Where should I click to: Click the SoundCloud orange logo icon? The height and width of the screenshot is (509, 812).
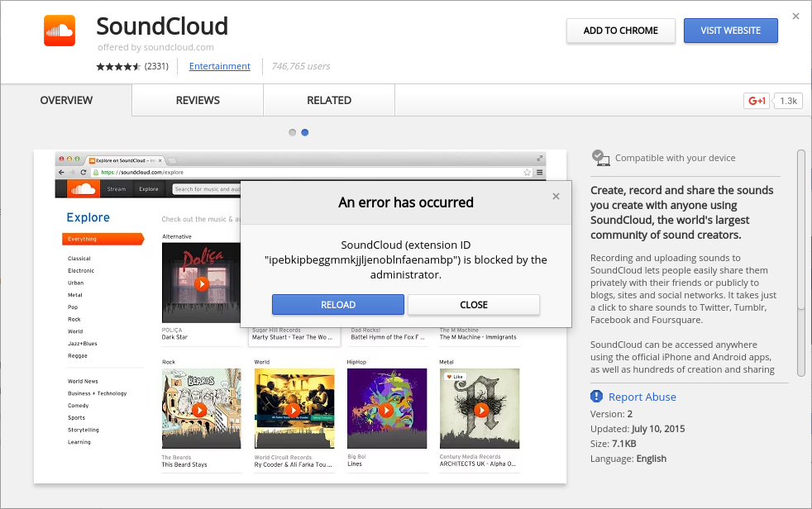point(60,31)
